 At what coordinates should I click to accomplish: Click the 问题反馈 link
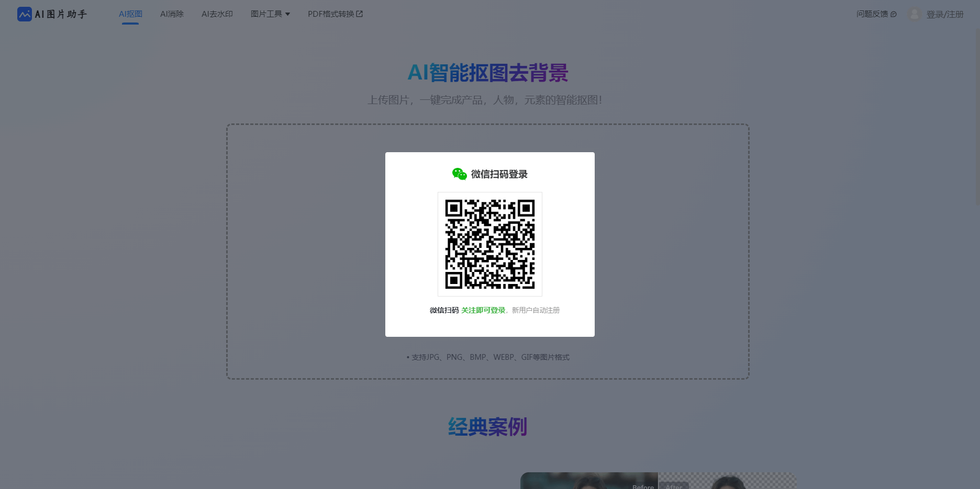coord(876,14)
